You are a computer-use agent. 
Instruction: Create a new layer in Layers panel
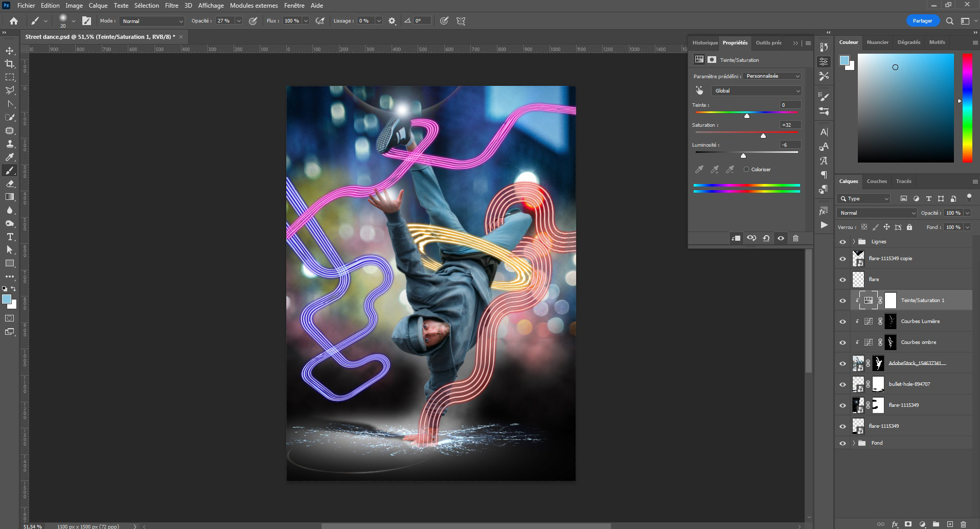click(x=950, y=524)
